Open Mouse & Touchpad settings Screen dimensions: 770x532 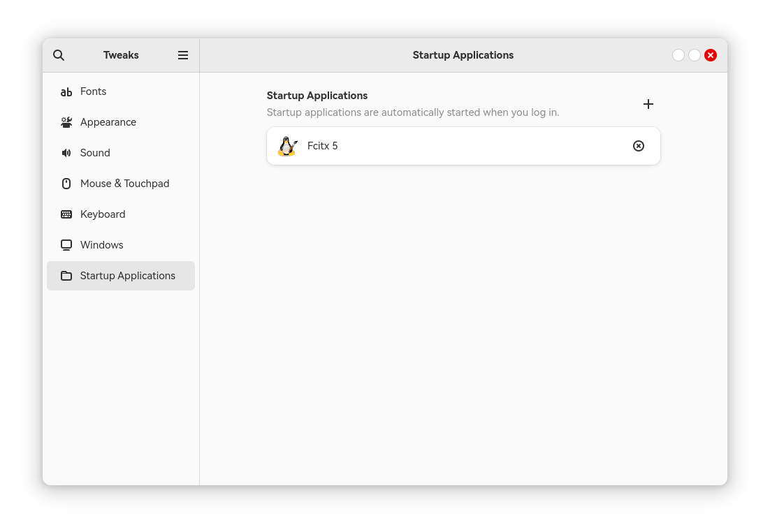coord(124,184)
